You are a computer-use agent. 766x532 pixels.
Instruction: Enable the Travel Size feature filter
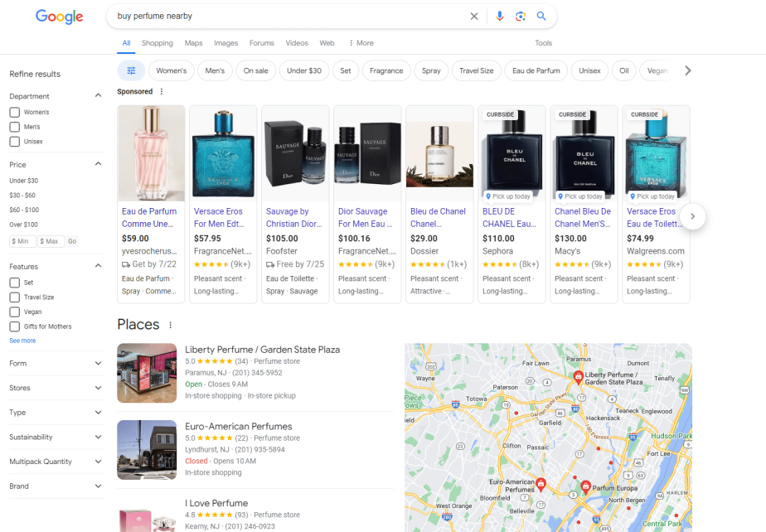(14, 297)
